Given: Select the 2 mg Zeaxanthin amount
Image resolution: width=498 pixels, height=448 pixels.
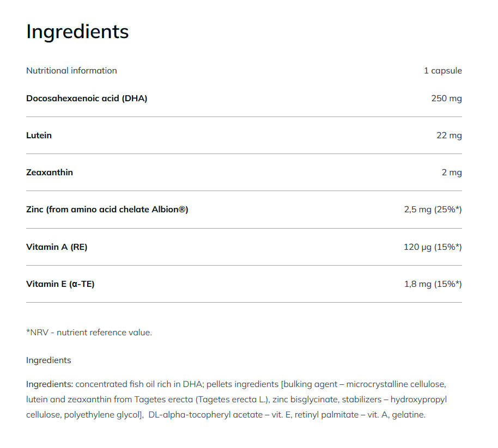Looking at the screenshot, I should tap(452, 173).
